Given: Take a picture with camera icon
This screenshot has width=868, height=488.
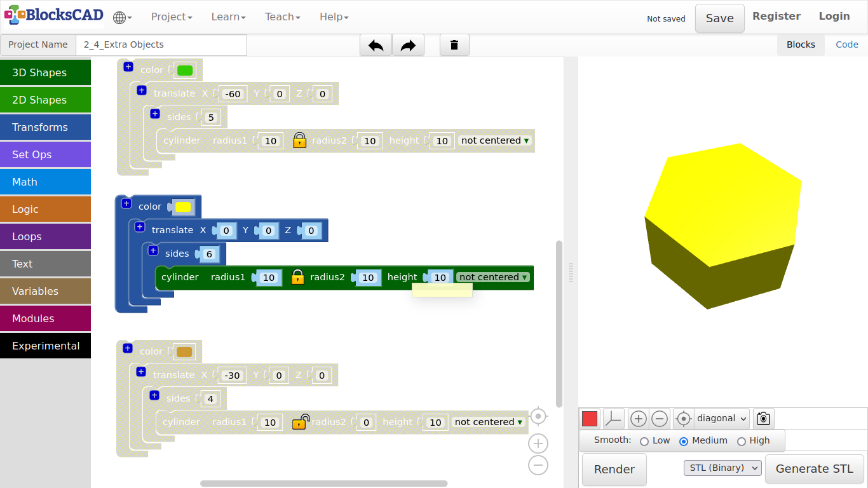Looking at the screenshot, I should [763, 419].
